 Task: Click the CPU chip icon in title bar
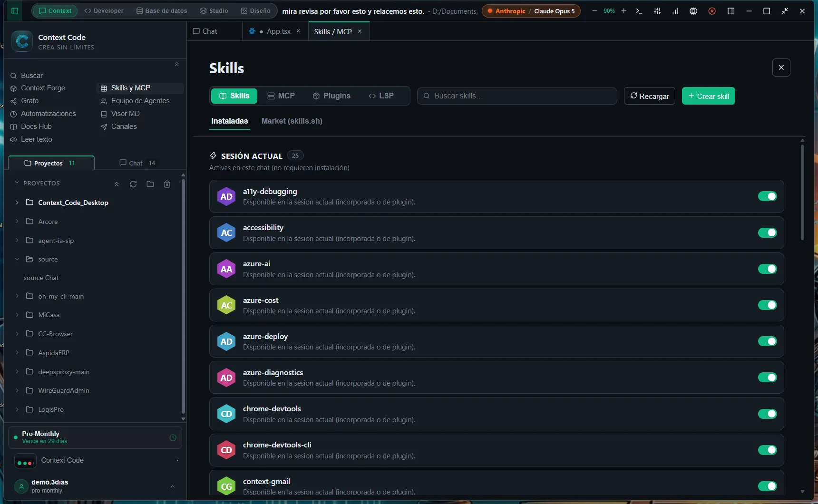click(693, 11)
